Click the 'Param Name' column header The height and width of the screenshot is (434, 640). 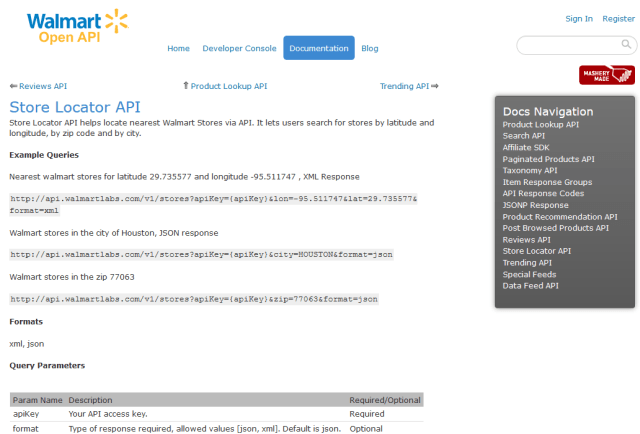[38, 400]
